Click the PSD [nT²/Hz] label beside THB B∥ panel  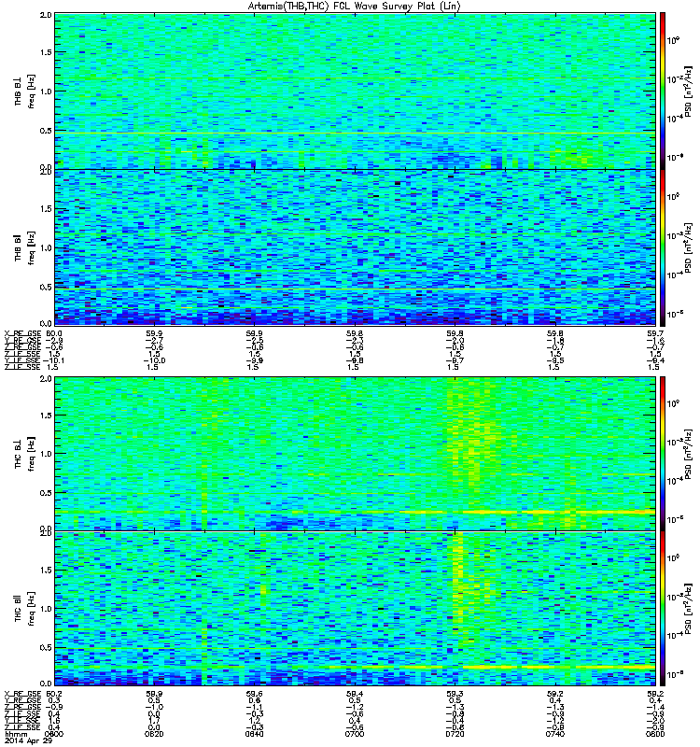click(x=688, y=247)
